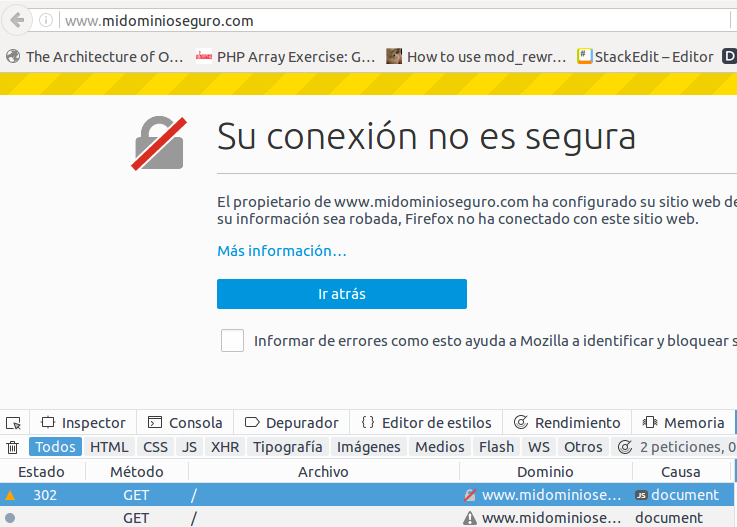The width and height of the screenshot is (737, 527).
Task: Open the PHP Array Exercise bookmark
Action: click(x=285, y=57)
